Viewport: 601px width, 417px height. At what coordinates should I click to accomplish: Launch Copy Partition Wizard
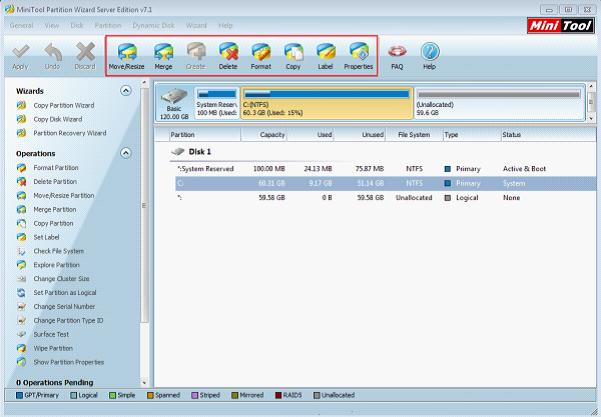[64, 105]
